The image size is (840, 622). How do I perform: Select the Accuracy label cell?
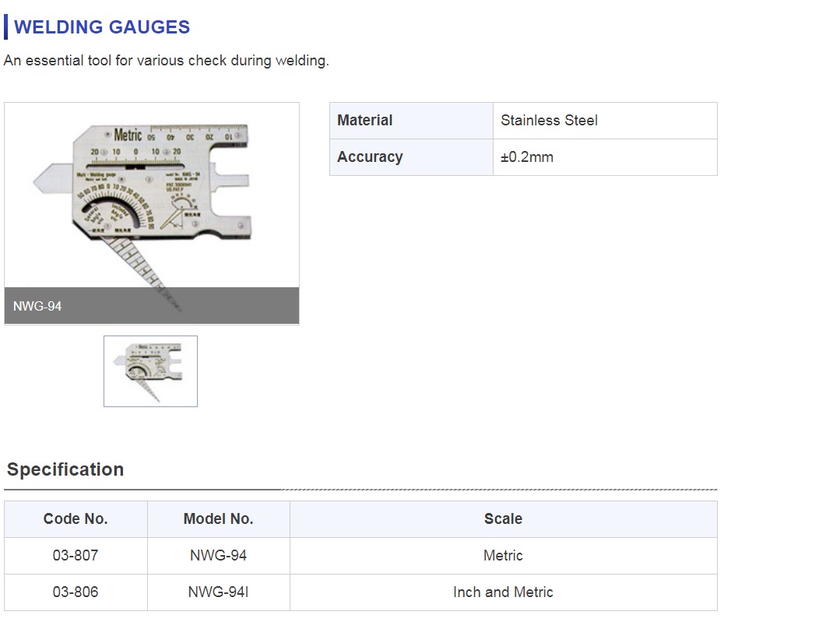tap(411, 157)
